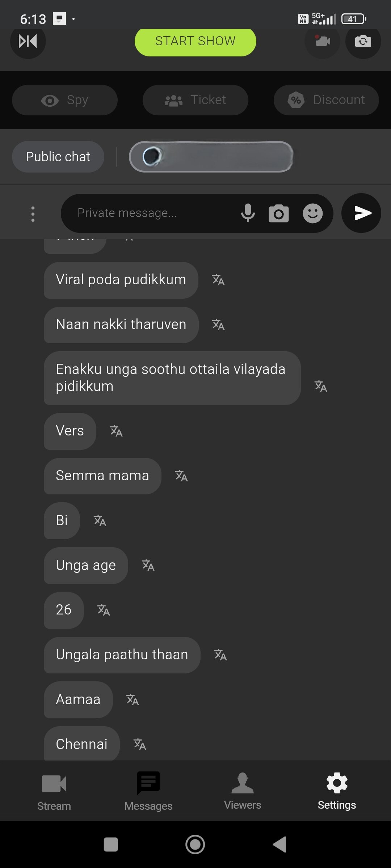Image resolution: width=391 pixels, height=868 pixels.
Task: Open the Viewers tab
Action: coord(243,791)
